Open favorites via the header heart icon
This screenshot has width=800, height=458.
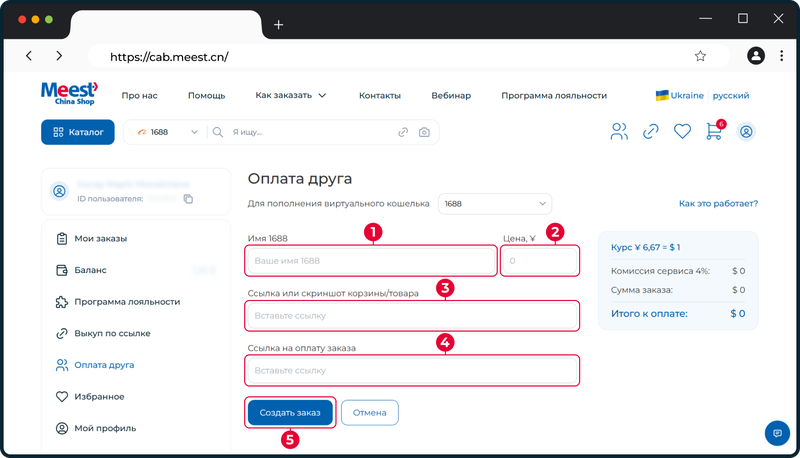click(x=682, y=132)
